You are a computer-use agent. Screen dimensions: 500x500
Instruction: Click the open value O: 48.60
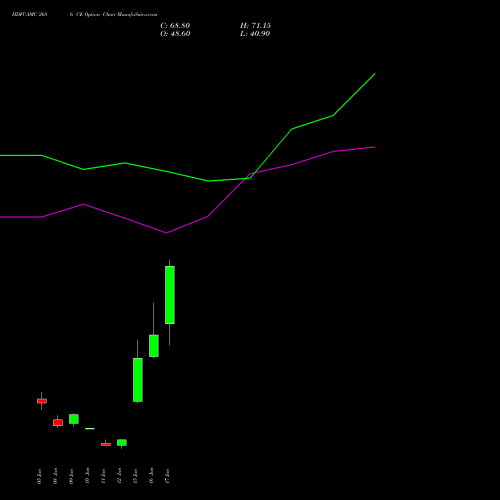coord(175,34)
